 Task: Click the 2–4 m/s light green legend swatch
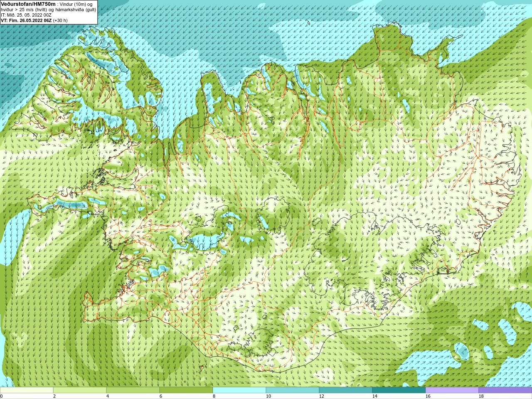[x=80, y=390]
